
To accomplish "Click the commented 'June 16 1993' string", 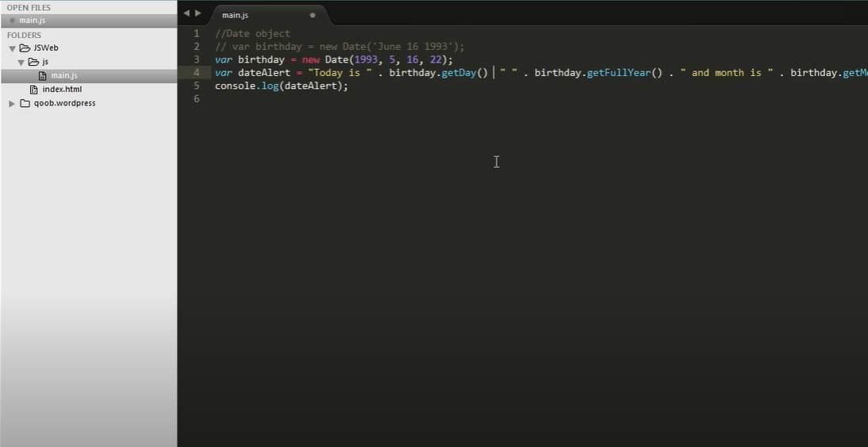I will pyautogui.click(x=414, y=47).
